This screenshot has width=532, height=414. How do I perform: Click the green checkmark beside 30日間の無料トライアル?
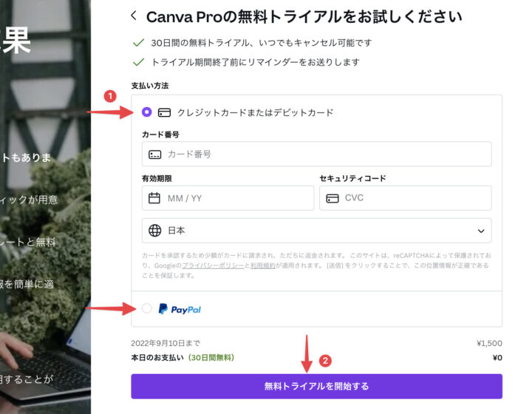click(138, 43)
